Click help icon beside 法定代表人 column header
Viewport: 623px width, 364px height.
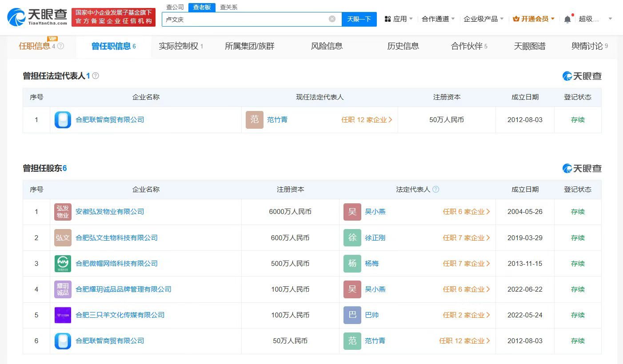click(436, 189)
